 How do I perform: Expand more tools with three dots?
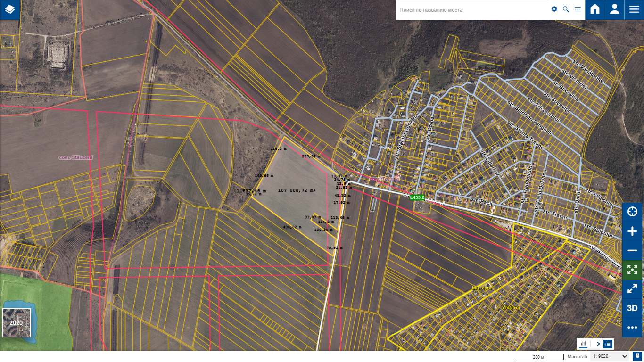tap(632, 328)
